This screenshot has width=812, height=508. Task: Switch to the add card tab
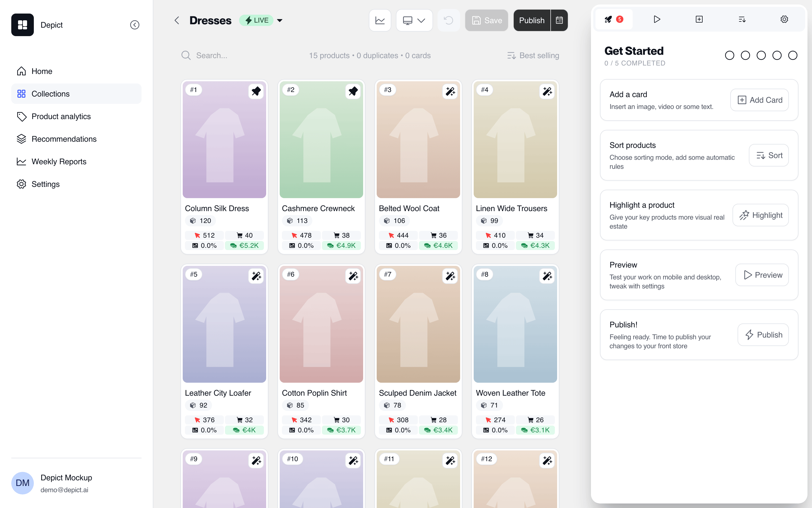tap(699, 19)
